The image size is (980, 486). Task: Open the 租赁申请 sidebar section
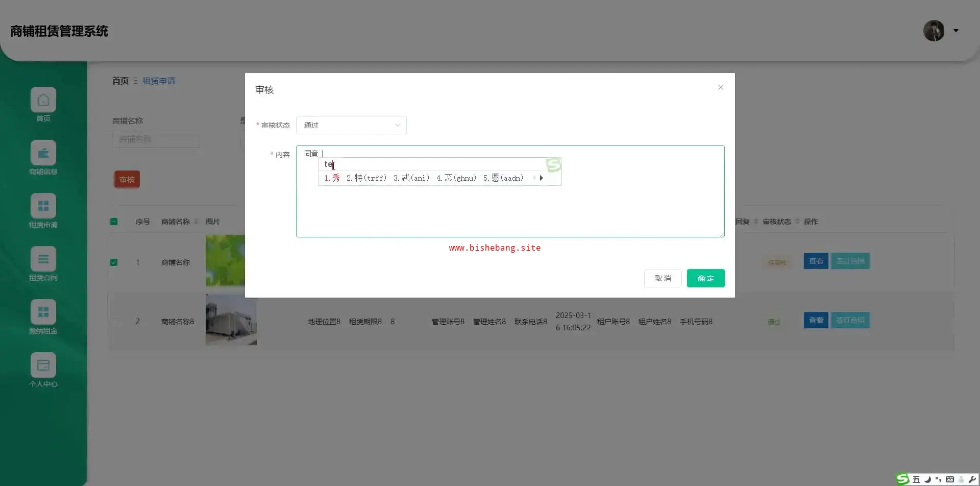coord(43,211)
